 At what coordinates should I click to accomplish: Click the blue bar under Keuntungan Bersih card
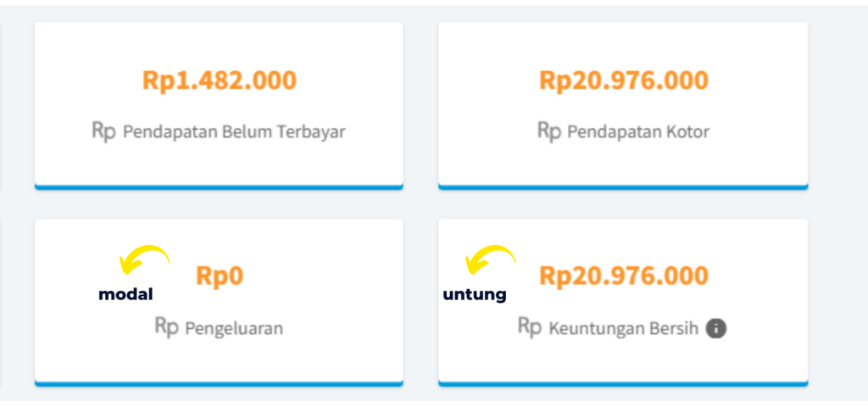623,383
